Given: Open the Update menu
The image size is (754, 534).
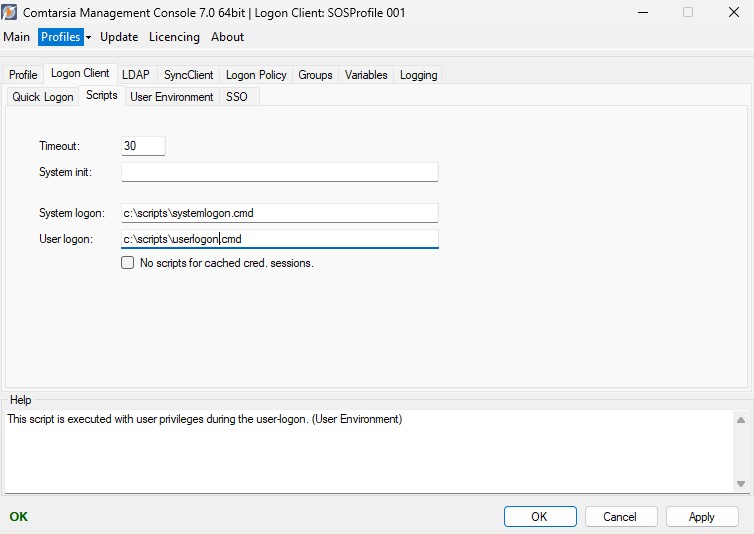Looking at the screenshot, I should click(119, 37).
